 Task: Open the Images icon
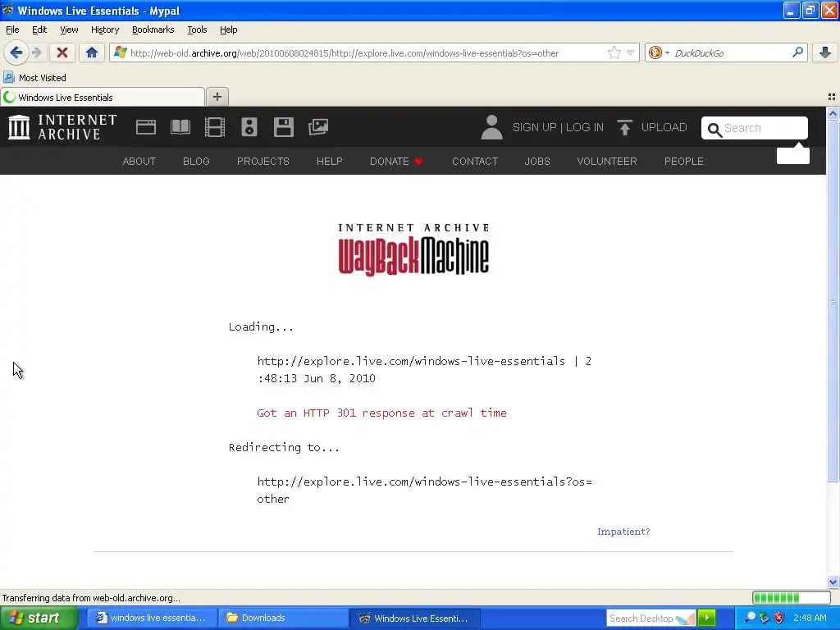[318, 127]
